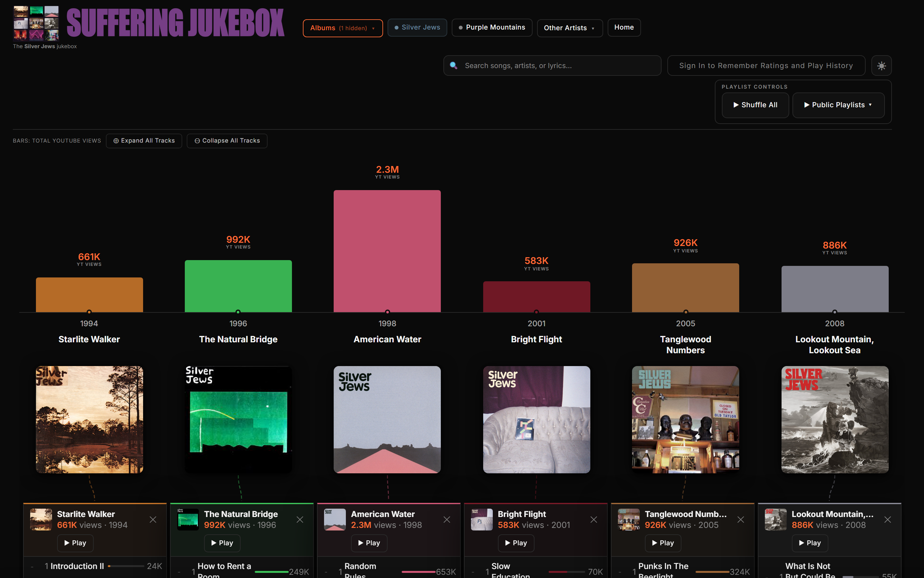Collapse All Tracks

[x=227, y=141]
